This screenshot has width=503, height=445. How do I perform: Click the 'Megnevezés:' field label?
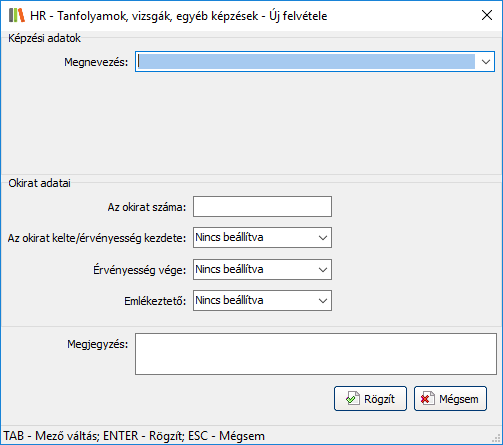[96, 62]
